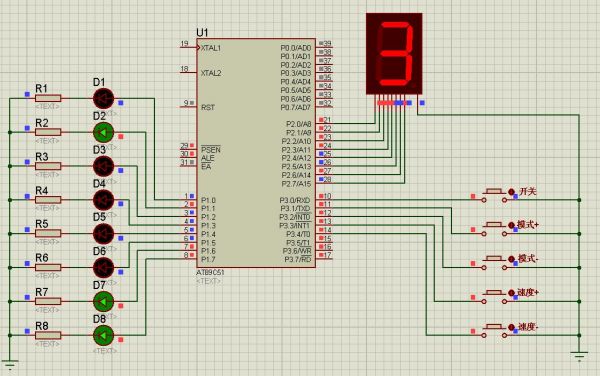Click the RST pin 9 terminal
This screenshot has height=376, width=600.
188,106
